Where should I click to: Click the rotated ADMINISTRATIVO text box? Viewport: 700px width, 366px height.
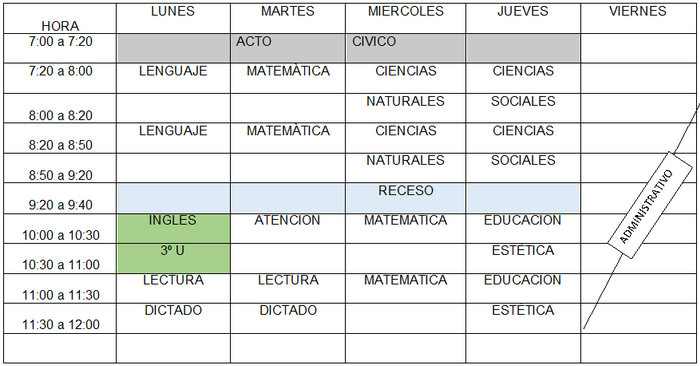coord(650,205)
